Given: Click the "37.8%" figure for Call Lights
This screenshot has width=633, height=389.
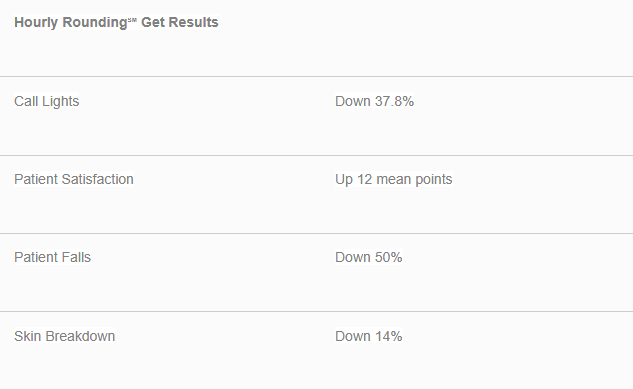Looking at the screenshot, I should click(x=394, y=101).
